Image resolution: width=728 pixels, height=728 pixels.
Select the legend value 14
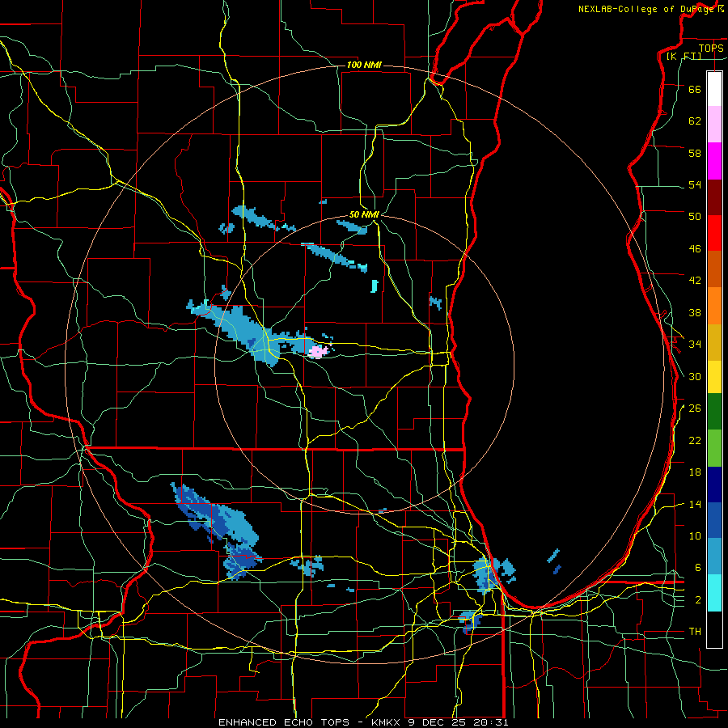(x=695, y=504)
